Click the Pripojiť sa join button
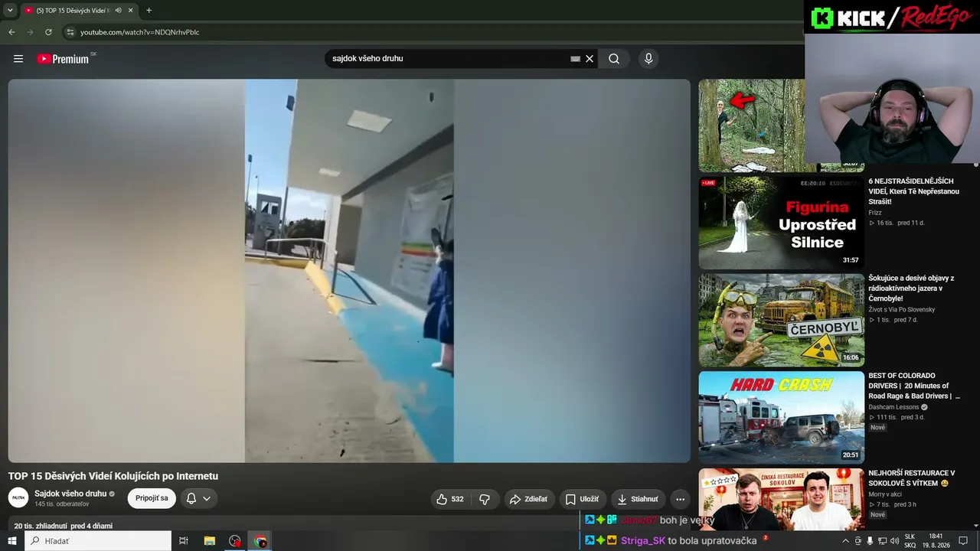980x551 pixels. [152, 498]
